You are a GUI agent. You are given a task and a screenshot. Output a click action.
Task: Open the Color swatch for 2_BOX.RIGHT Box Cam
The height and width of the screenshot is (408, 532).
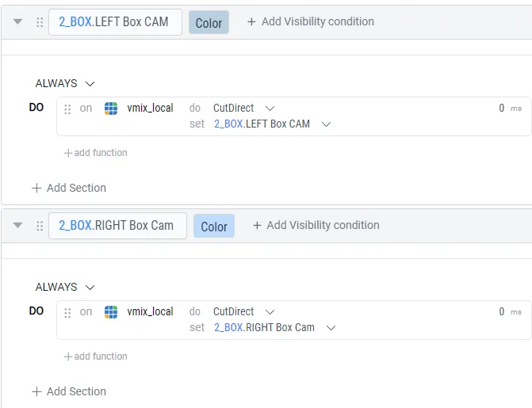[214, 226]
